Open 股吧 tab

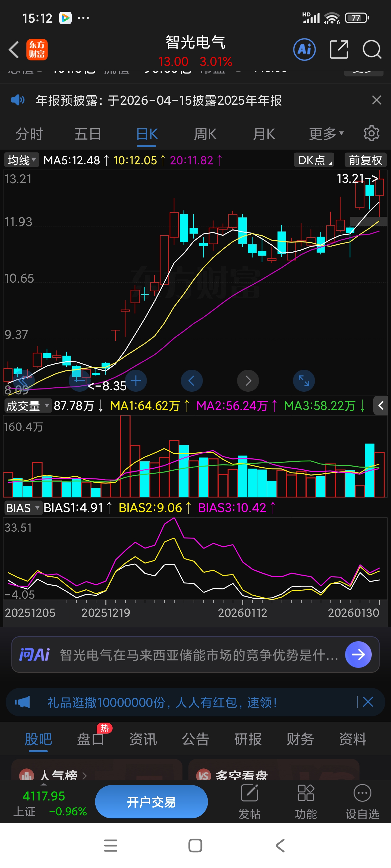point(38,739)
